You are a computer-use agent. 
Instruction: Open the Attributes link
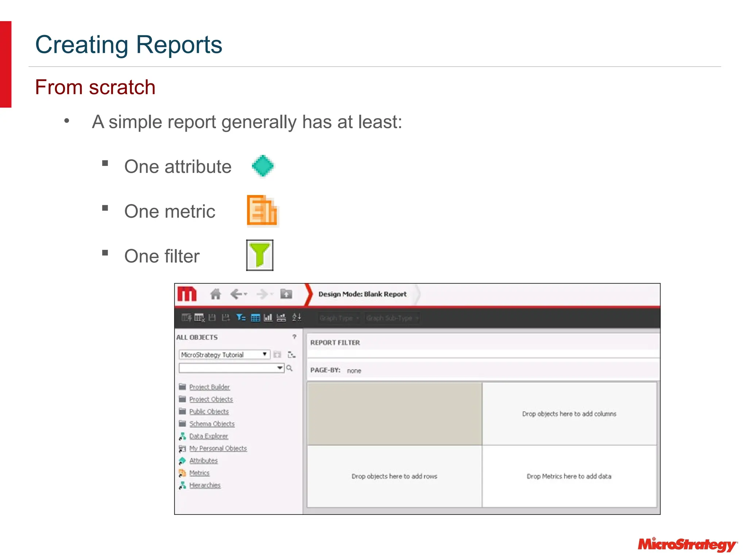[x=204, y=460]
